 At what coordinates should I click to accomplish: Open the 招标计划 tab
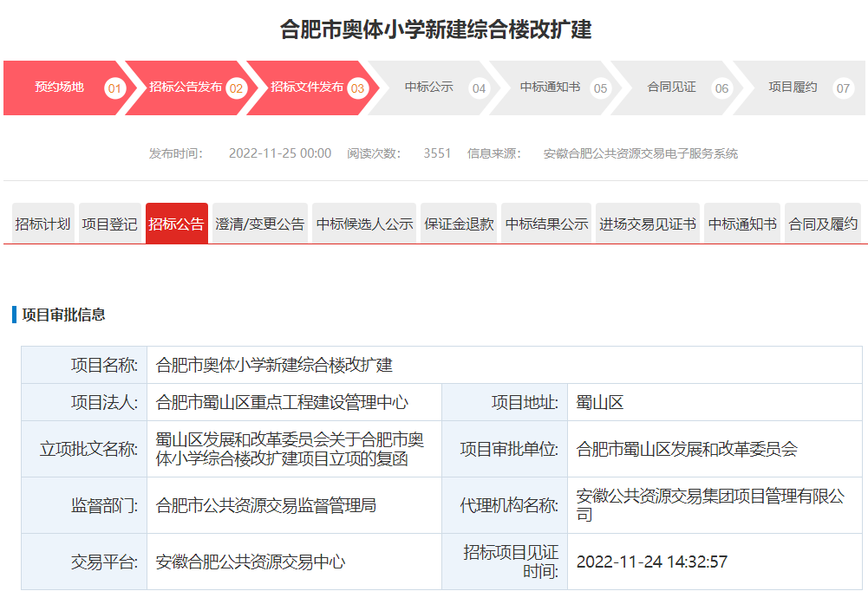(x=43, y=224)
